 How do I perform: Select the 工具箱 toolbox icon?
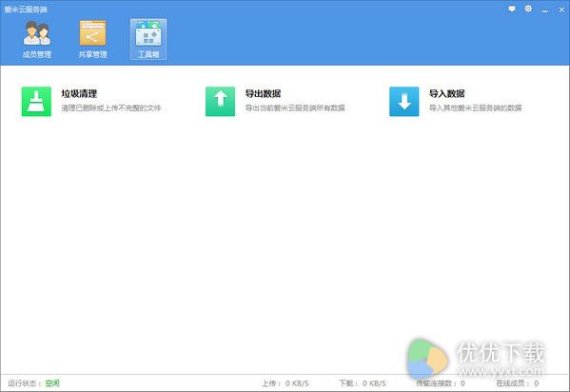[x=148, y=33]
